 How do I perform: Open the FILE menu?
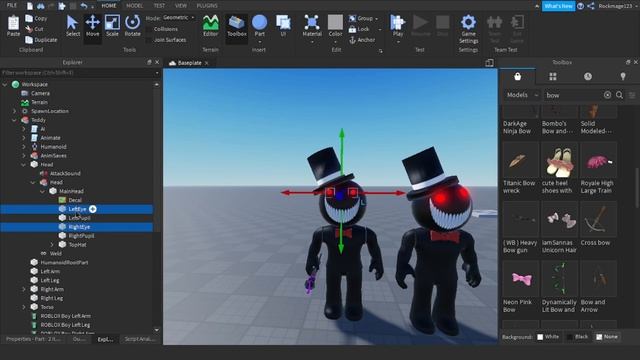click(12, 5)
